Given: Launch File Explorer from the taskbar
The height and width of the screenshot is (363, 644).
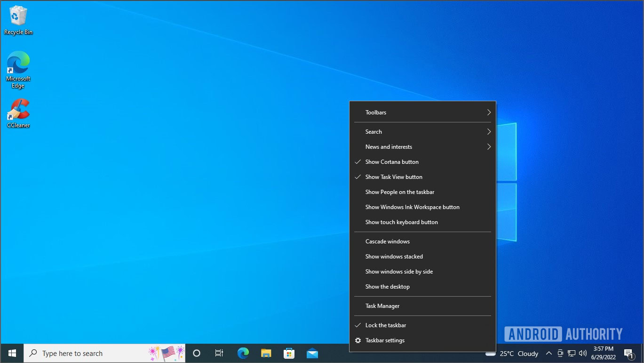Looking at the screenshot, I should (266, 353).
